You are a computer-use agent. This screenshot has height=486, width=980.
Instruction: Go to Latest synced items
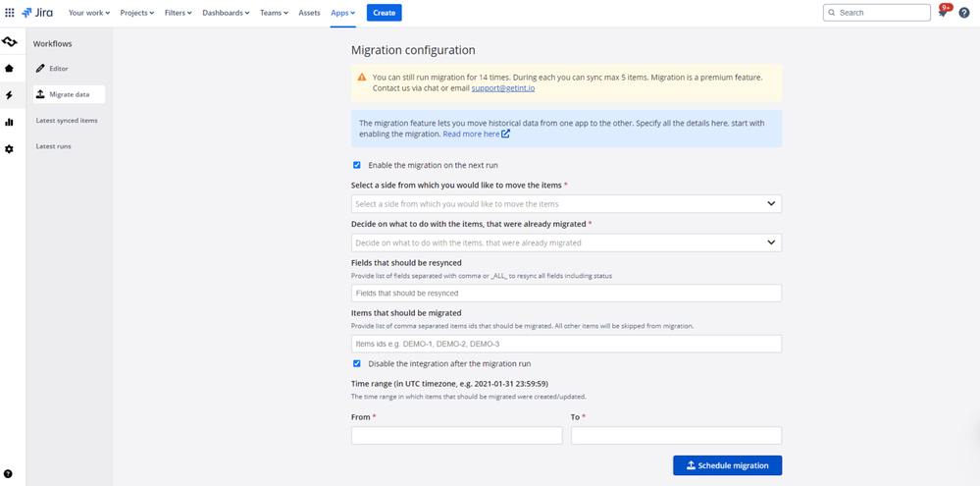67,121
